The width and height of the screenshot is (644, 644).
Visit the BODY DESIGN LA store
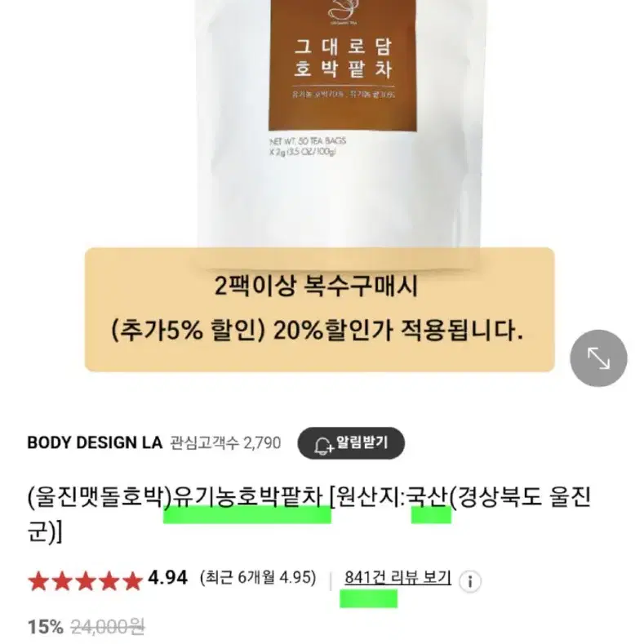95,442
